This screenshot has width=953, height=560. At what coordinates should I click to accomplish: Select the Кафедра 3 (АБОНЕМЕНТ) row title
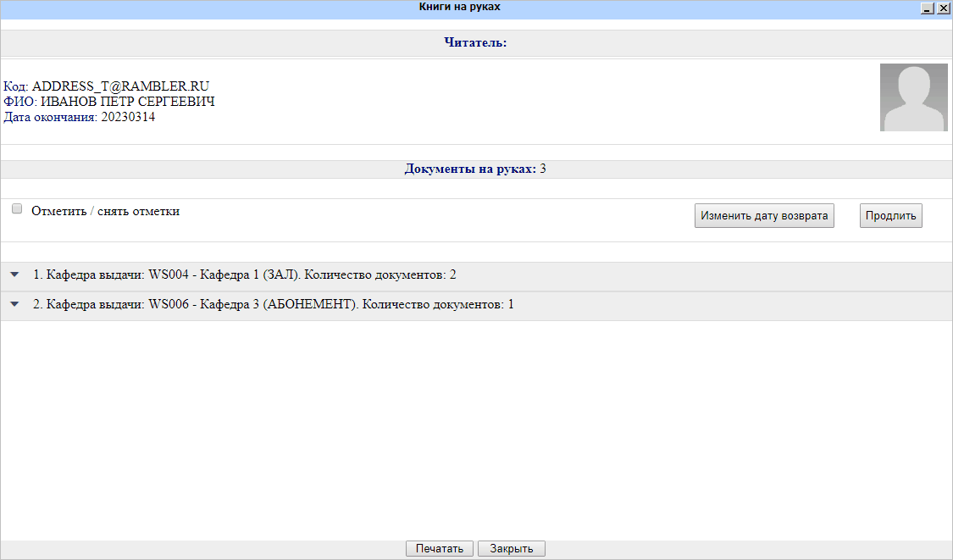[x=273, y=304]
